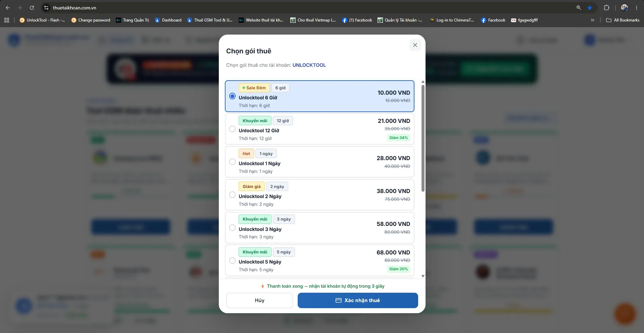Open the fgagwdgfff bookmark
Image resolution: width=644 pixels, height=333 pixels.
525,20
